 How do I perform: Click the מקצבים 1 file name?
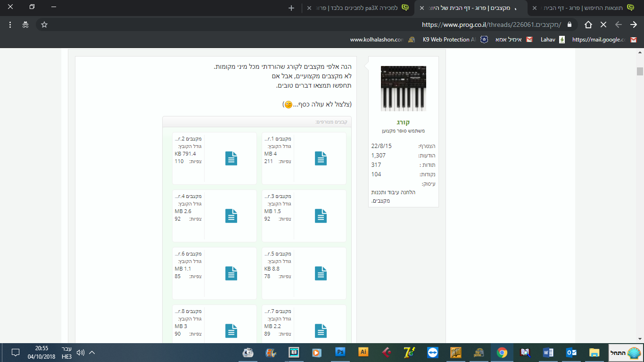pyautogui.click(x=279, y=139)
